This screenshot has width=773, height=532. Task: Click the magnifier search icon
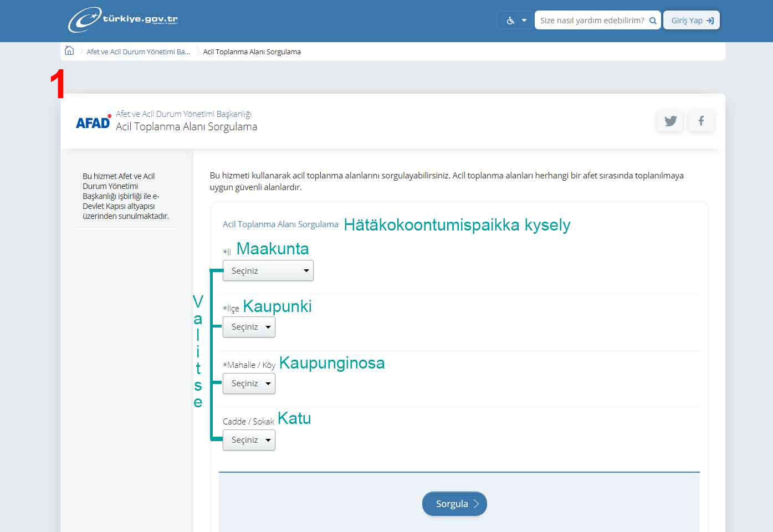653,21
